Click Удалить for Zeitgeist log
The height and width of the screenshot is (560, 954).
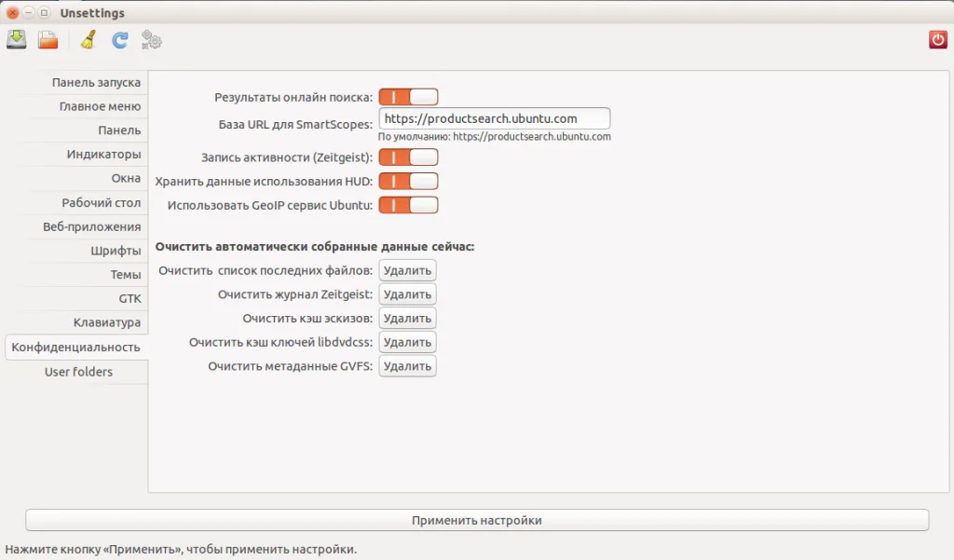[407, 294]
